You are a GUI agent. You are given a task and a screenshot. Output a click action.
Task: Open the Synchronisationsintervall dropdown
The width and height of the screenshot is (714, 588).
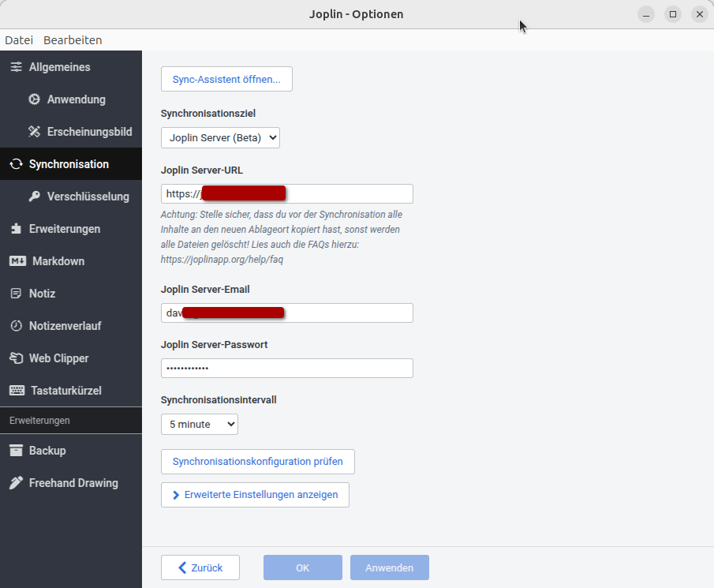coord(199,425)
